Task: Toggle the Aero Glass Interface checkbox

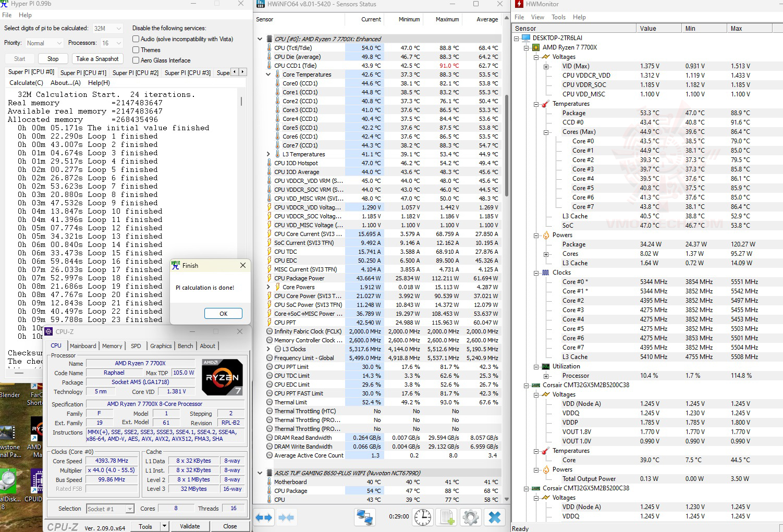Action: pos(136,60)
